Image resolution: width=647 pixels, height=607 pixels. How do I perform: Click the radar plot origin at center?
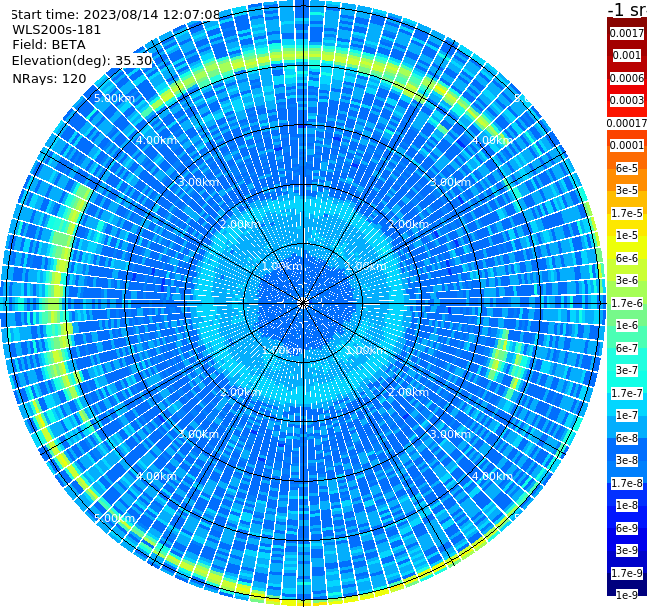[x=303, y=303]
